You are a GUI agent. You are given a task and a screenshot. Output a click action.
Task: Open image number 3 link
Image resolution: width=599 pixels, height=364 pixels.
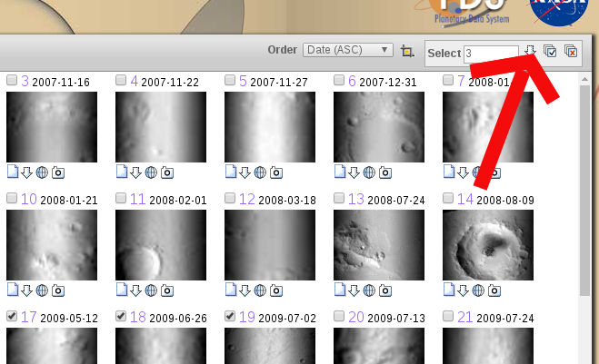[25, 82]
